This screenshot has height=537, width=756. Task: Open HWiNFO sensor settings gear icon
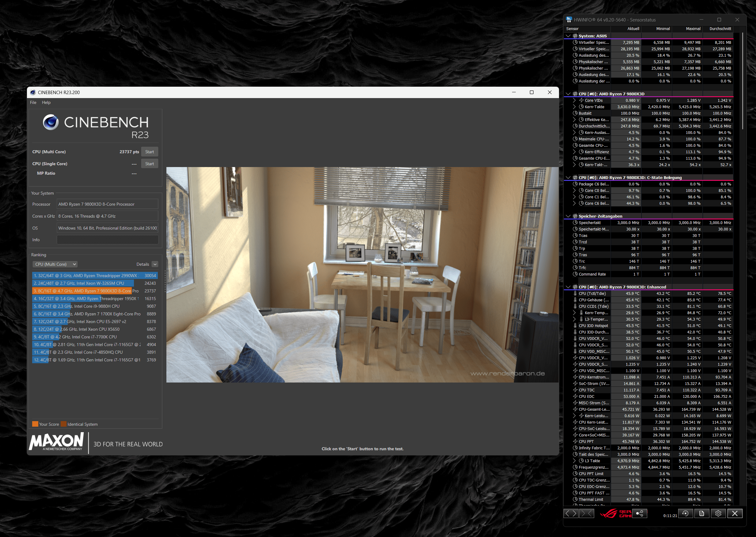click(x=718, y=513)
